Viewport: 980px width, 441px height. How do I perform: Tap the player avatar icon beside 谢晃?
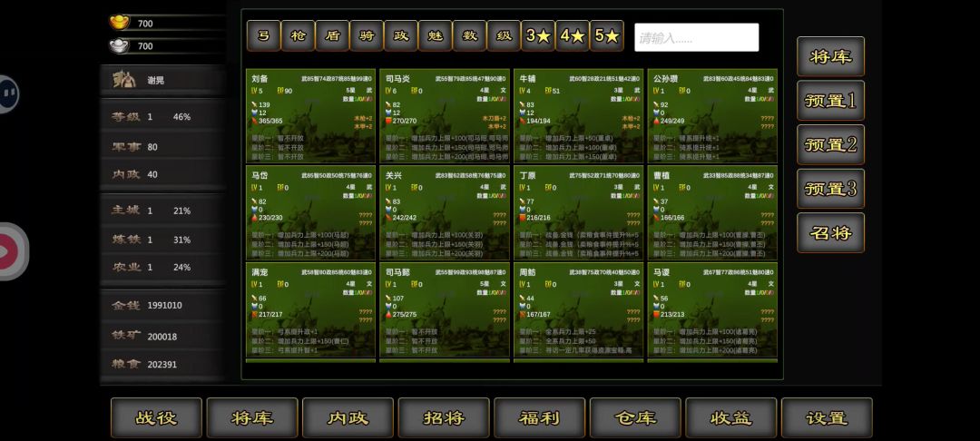click(x=124, y=80)
